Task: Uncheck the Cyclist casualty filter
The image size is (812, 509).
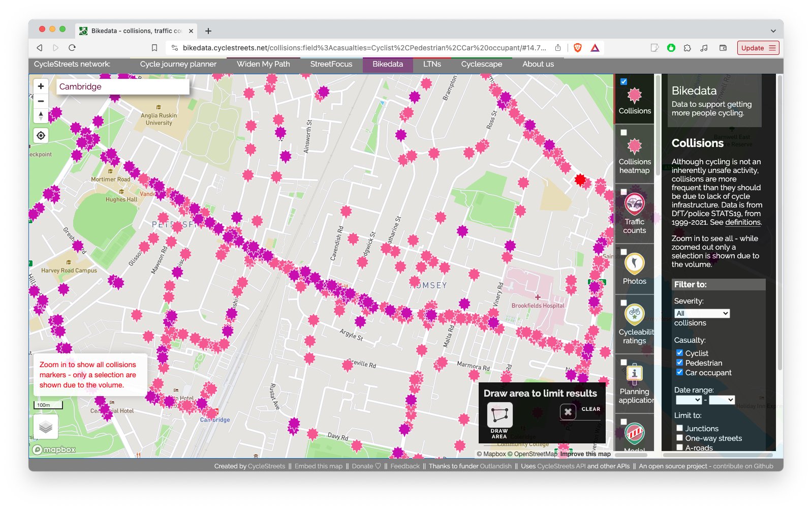Action: click(x=679, y=352)
